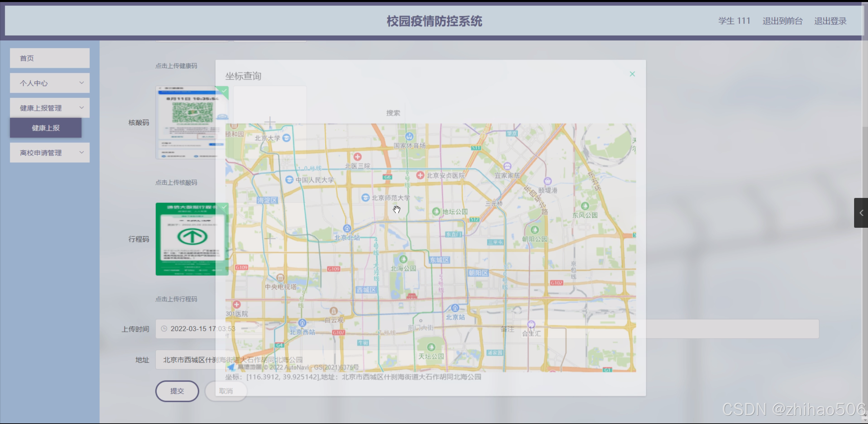
Task: Click the 北京师范大学 university marker
Action: (x=365, y=198)
